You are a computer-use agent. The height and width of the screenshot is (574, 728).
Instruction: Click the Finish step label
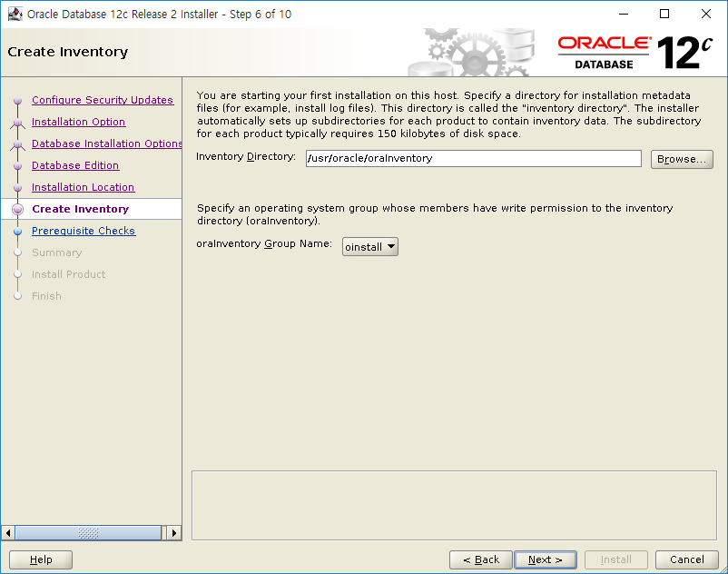coord(46,296)
